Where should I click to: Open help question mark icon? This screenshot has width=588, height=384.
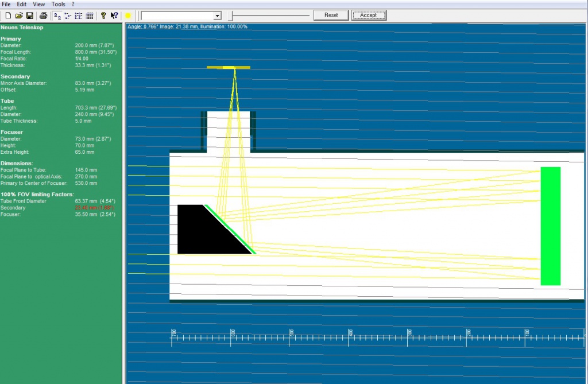[103, 15]
